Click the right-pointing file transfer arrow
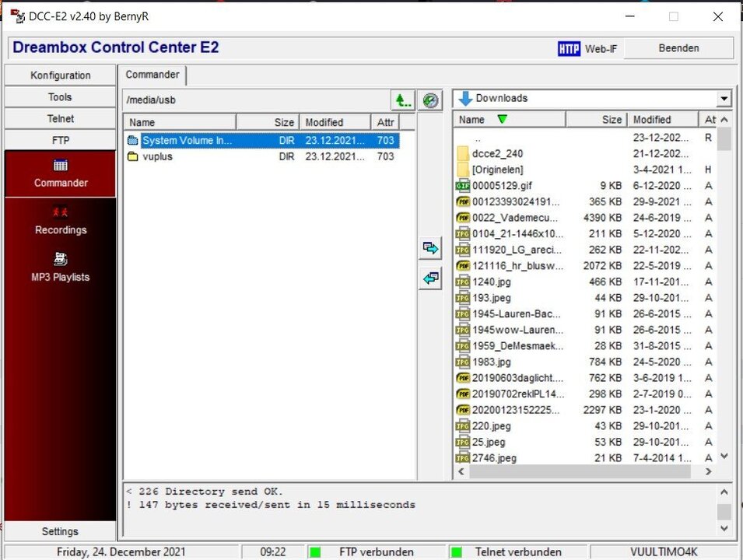The height and width of the screenshot is (560, 743). pyautogui.click(x=430, y=247)
